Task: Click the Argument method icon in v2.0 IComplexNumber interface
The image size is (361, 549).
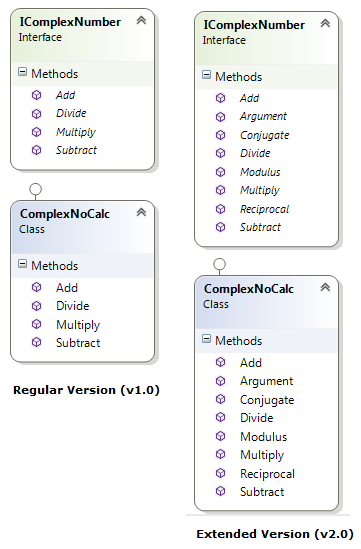Action: click(220, 117)
